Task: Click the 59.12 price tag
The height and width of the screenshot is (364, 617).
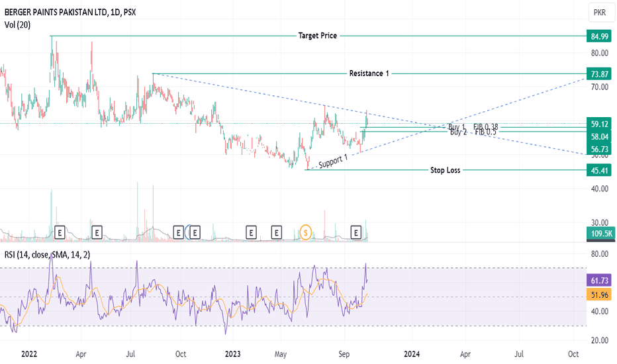Action: 599,124
